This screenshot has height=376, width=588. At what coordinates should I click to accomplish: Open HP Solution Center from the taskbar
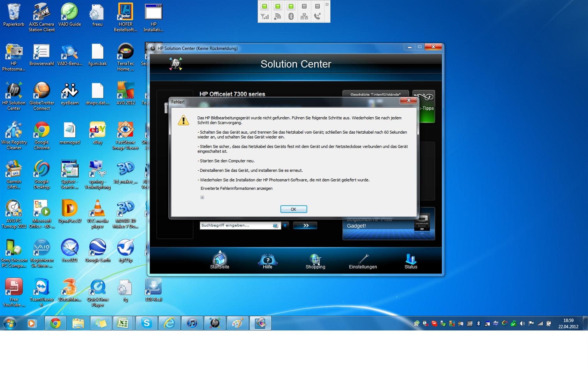coord(215,323)
